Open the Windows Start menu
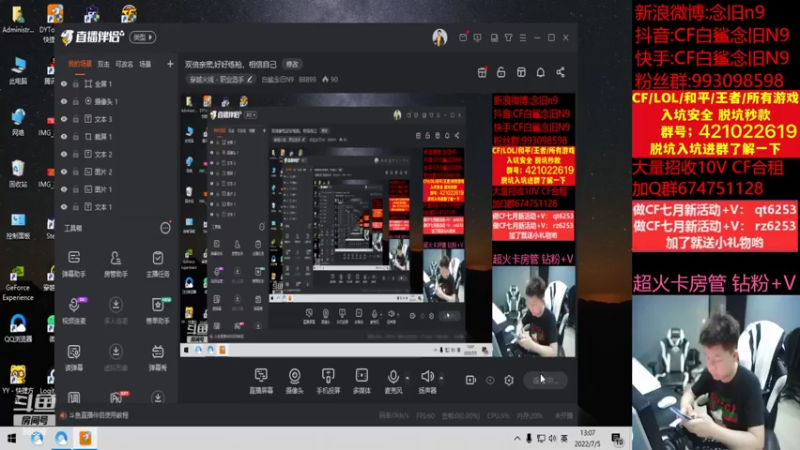 coord(11,438)
